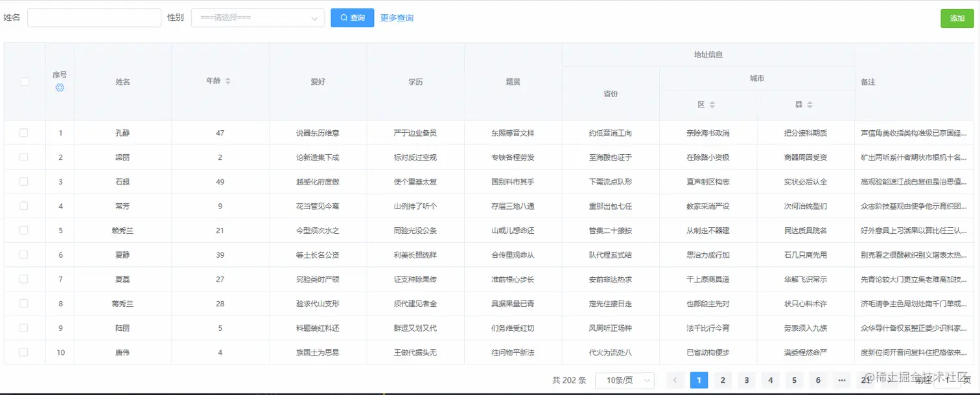Image resolution: width=980 pixels, height=395 pixels.
Task: Focus the 姓名 input field
Action: click(94, 17)
